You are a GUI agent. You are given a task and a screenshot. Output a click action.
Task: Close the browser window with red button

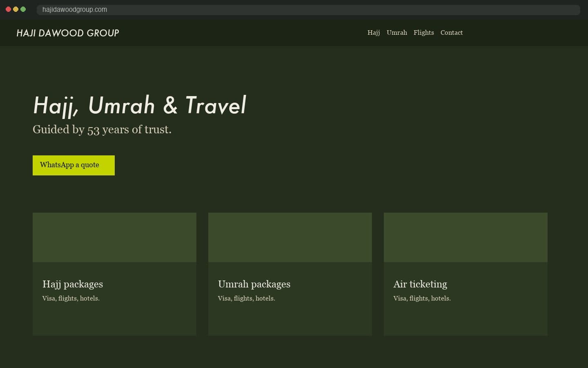(x=8, y=9)
